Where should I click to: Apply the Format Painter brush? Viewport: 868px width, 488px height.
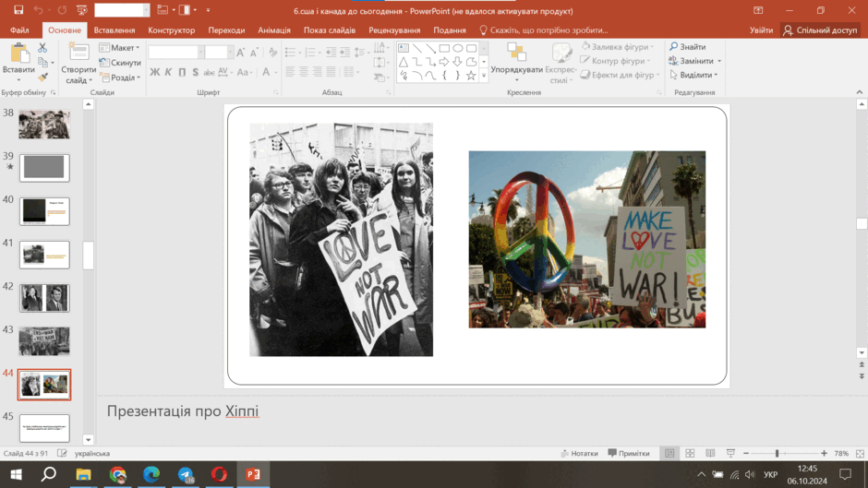click(x=42, y=77)
